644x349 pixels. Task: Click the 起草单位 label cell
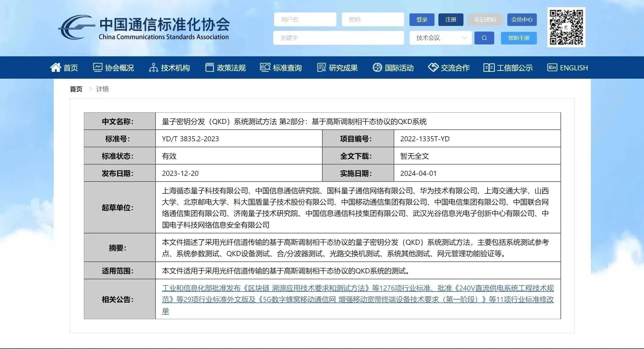coord(120,207)
